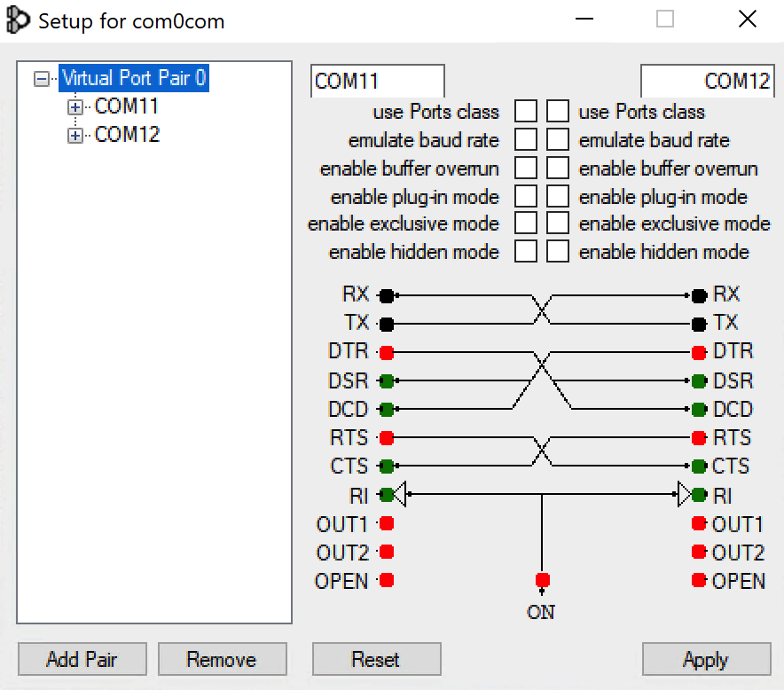The image size is (784, 690).
Task: Select the OPEN pin for COM12
Action: [699, 580]
